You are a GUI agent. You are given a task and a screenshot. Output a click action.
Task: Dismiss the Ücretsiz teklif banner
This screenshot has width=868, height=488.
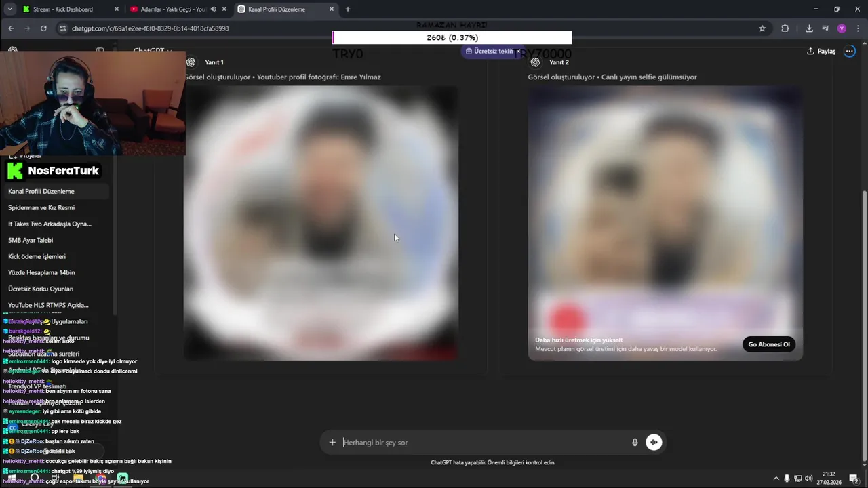(x=518, y=51)
